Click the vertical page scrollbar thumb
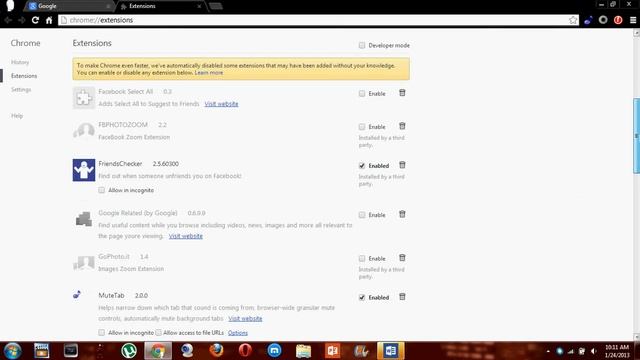The width and height of the screenshot is (640, 360). [636, 136]
